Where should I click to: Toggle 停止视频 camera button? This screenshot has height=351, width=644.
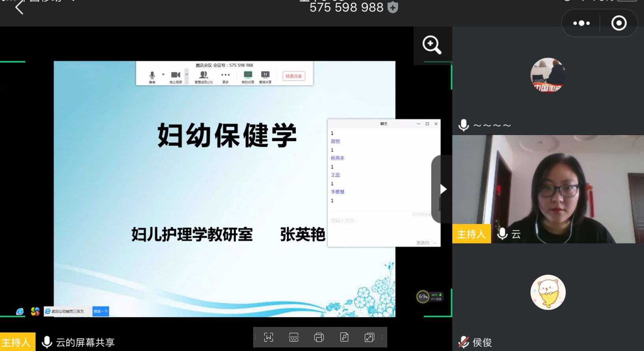click(175, 77)
